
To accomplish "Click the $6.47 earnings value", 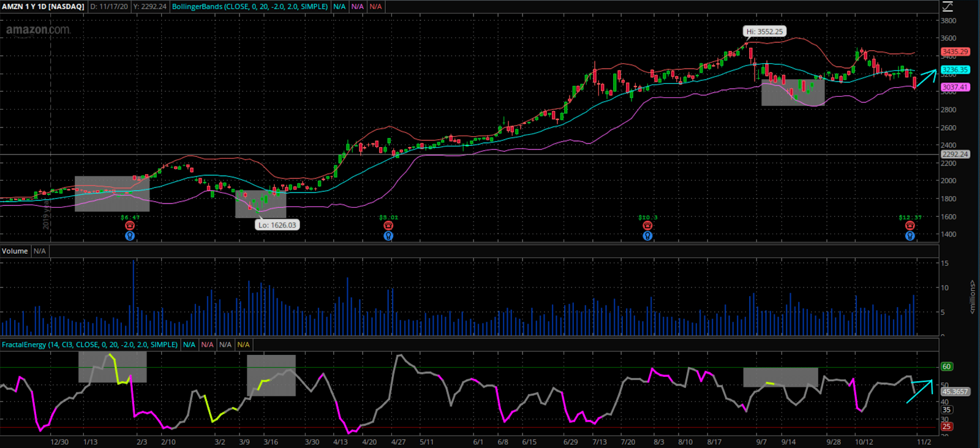I will tap(130, 218).
